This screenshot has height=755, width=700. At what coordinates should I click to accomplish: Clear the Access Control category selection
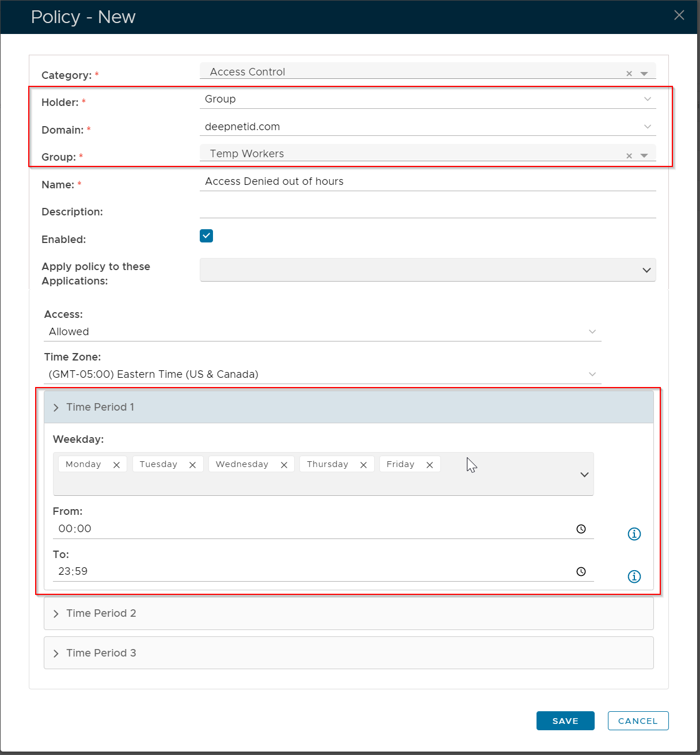click(629, 74)
